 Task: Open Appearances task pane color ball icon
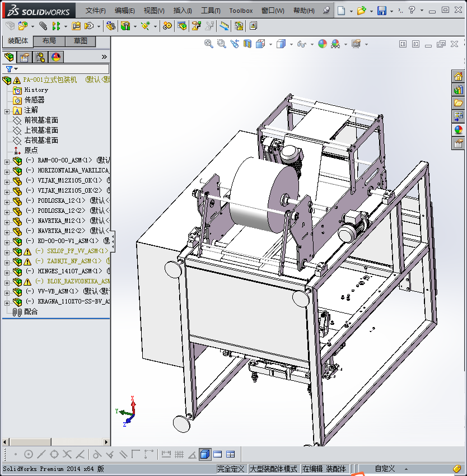(x=458, y=129)
